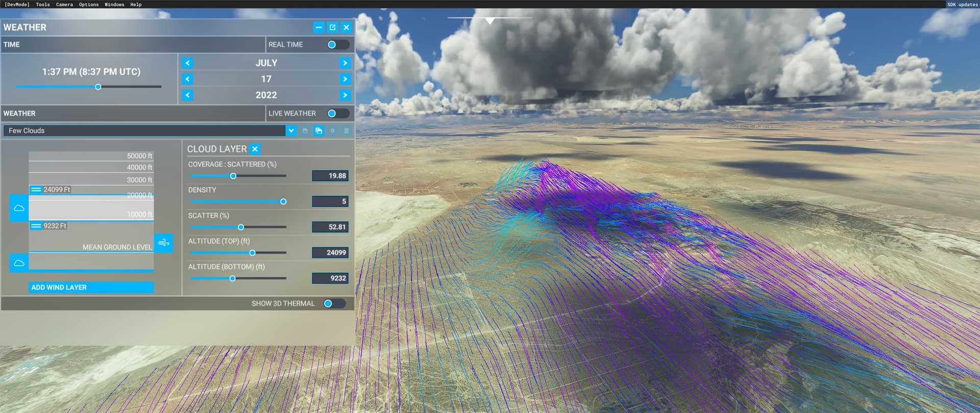This screenshot has width=980, height=413.
Task: Adjust the time of day slider handle
Action: (98, 87)
